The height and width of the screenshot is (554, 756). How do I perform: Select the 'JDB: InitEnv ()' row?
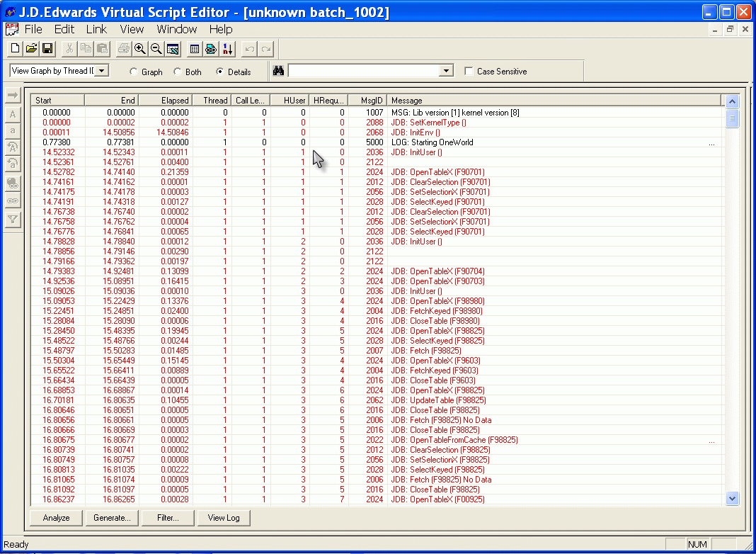(x=377, y=132)
